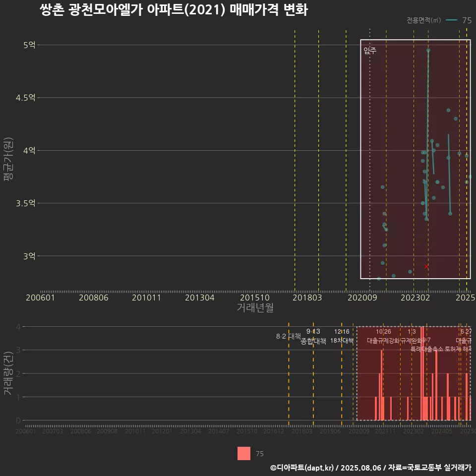476x476 pixels.
Task: Click the 평균가(원) axis title
Action: pyautogui.click(x=8, y=159)
